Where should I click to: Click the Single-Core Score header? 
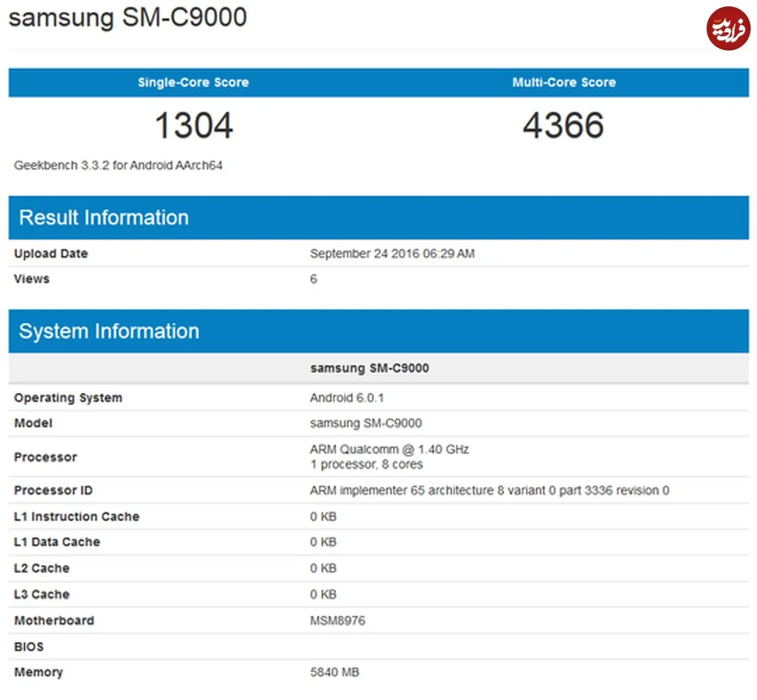click(194, 82)
